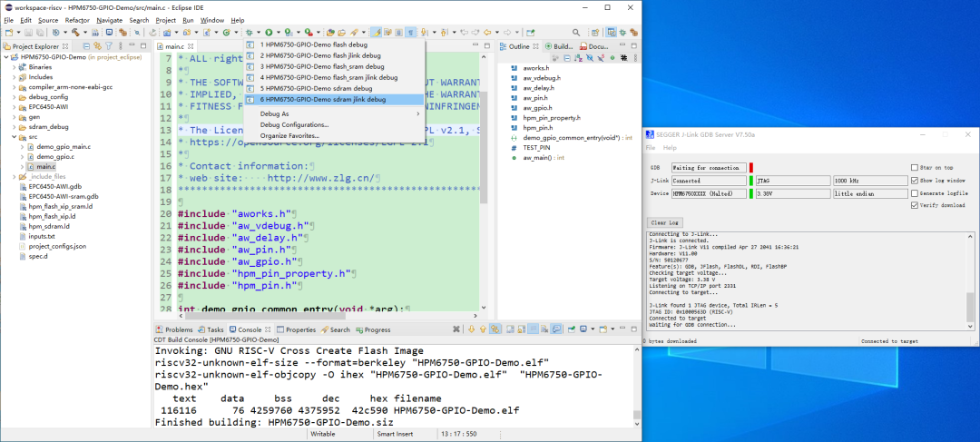
Task: Expand the Binaries tree node
Action: pos(15,66)
